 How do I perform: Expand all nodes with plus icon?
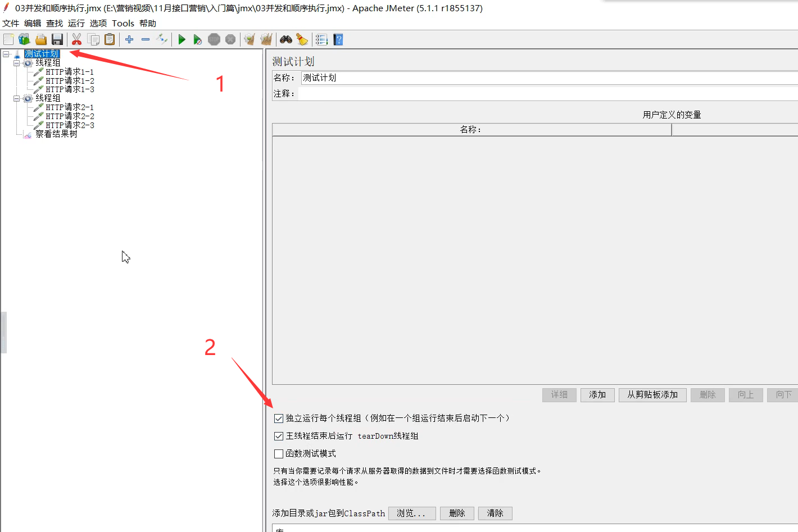coord(129,39)
